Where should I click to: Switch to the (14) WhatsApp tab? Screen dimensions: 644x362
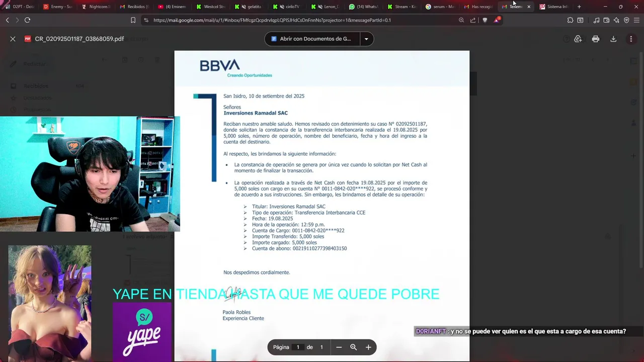coord(364,7)
